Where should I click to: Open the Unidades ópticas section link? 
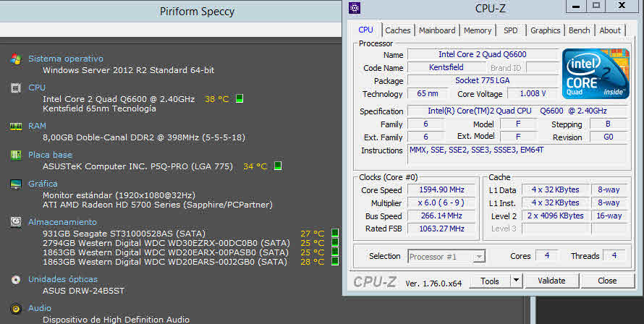[63, 279]
